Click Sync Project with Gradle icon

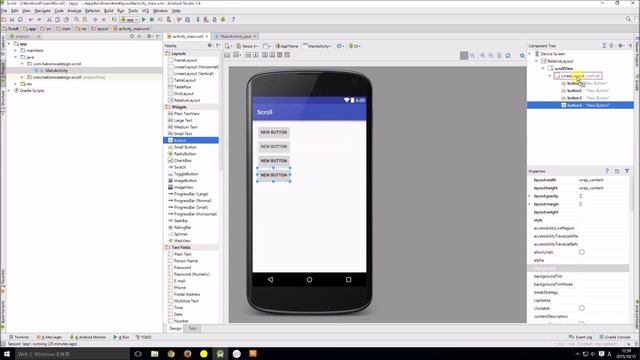[198, 20]
